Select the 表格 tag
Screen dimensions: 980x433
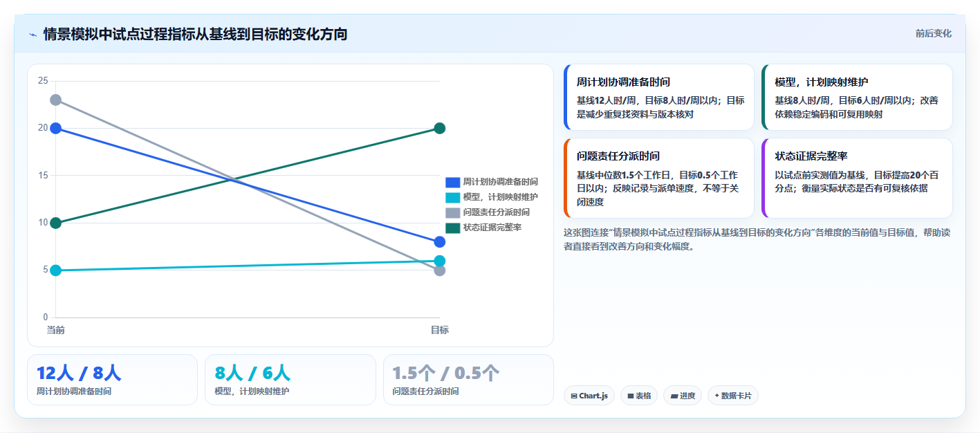click(639, 396)
